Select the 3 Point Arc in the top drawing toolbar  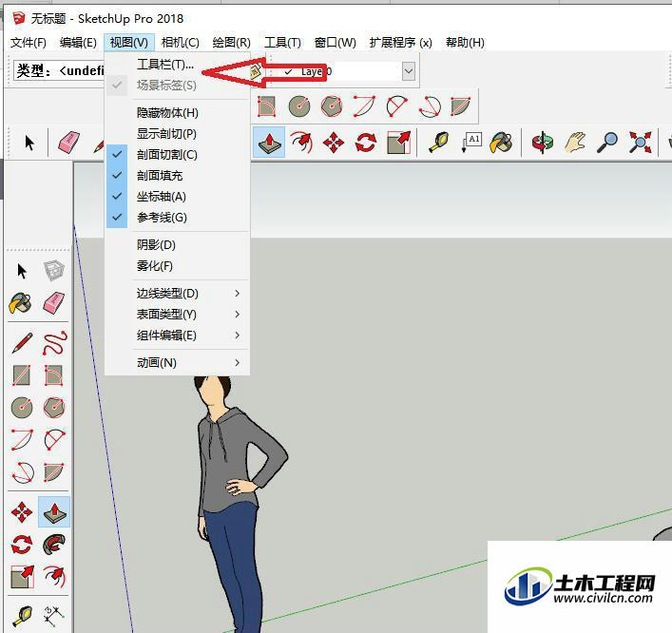pyautogui.click(x=430, y=106)
